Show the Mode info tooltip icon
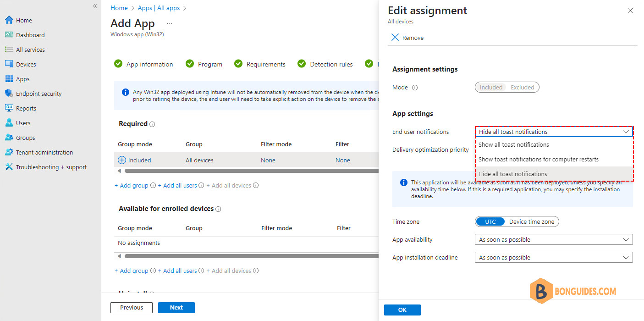This screenshot has width=644, height=321. click(x=415, y=88)
